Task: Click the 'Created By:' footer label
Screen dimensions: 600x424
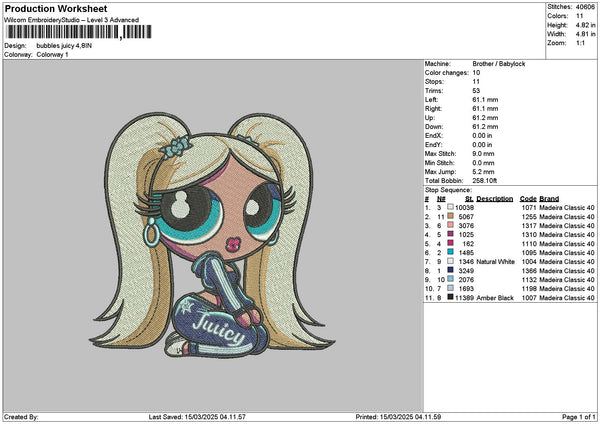Action: point(21,417)
